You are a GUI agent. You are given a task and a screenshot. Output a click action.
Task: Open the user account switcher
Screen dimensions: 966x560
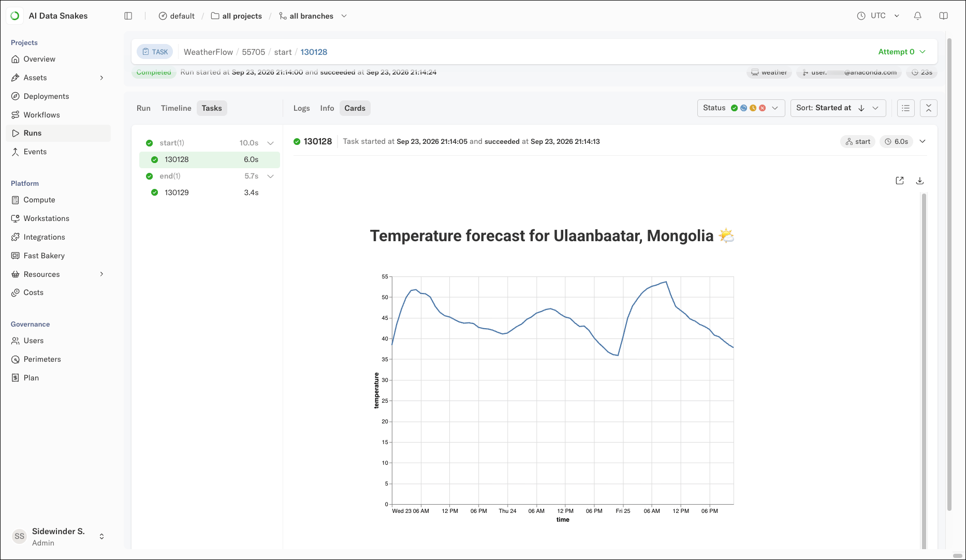(x=102, y=536)
